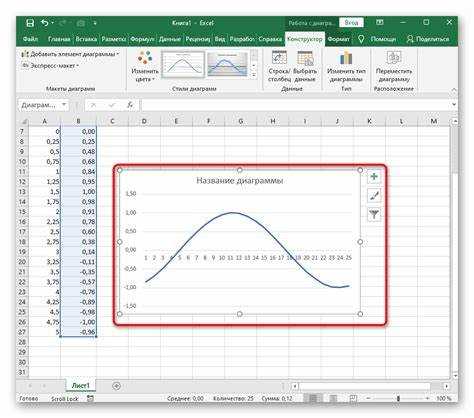474x418 pixels.
Task: Add a new sheet with plus icon
Action: pyautogui.click(x=116, y=386)
